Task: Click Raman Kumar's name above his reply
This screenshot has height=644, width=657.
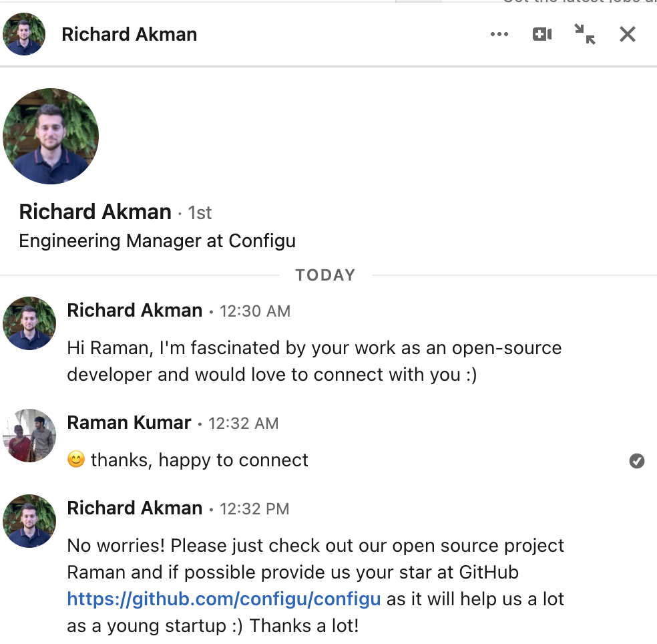Action: tap(129, 422)
